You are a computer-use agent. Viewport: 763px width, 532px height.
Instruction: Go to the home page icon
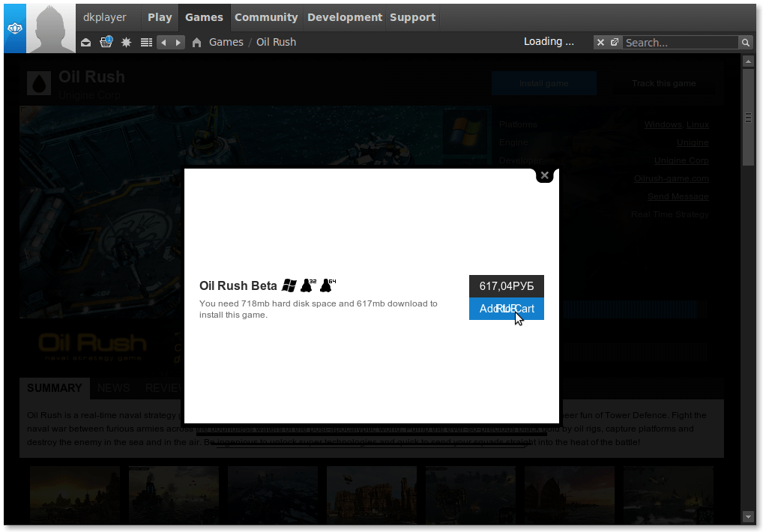coord(196,43)
